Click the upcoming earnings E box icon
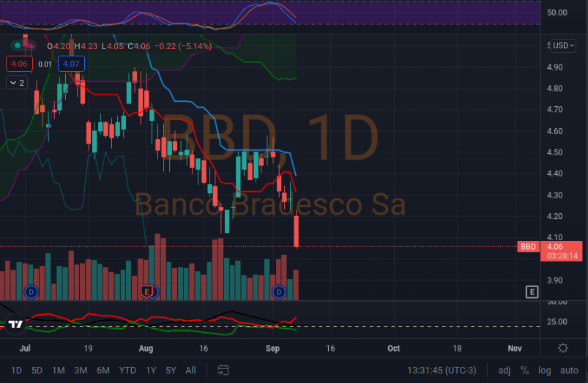The width and height of the screenshot is (588, 383). tap(532, 292)
